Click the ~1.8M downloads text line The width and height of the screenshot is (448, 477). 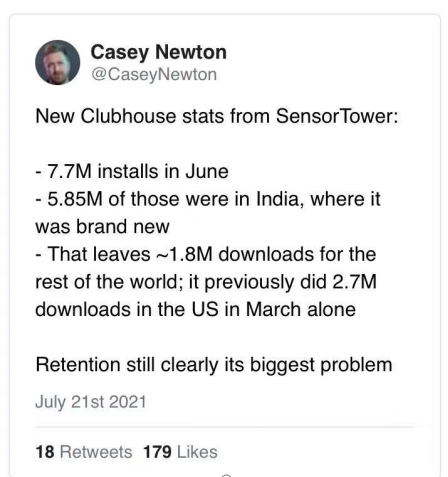coord(206,254)
